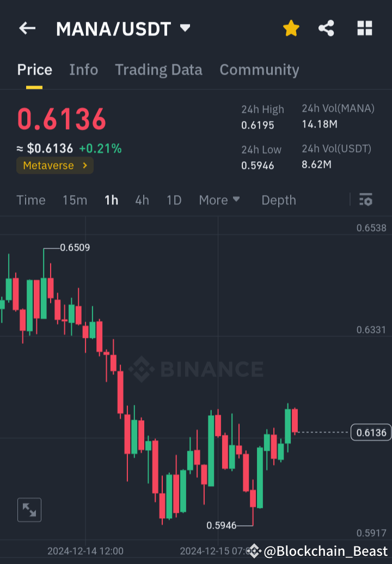Click the current price label 0.6136
392x564 pixels.
[x=371, y=432]
